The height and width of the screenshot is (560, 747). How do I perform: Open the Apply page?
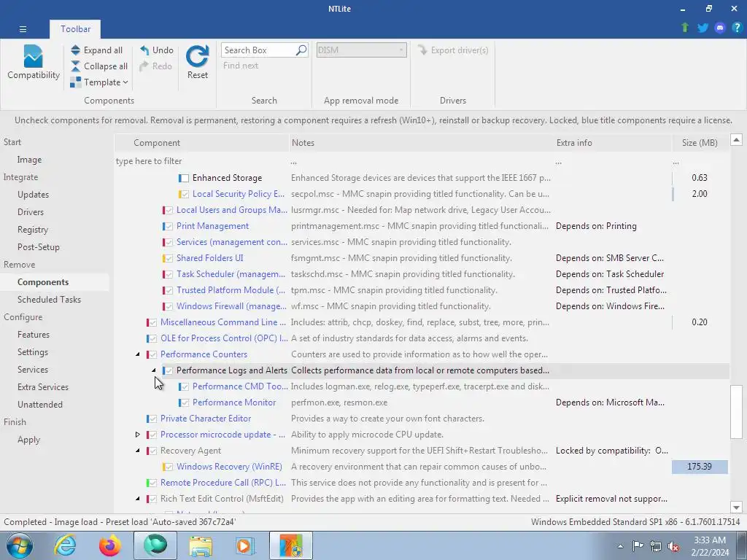29,440
